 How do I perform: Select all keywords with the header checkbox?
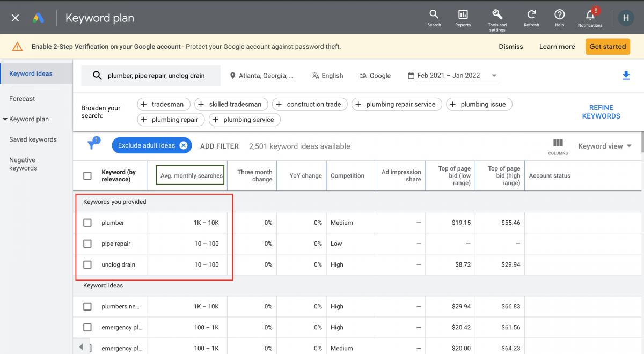click(x=87, y=175)
